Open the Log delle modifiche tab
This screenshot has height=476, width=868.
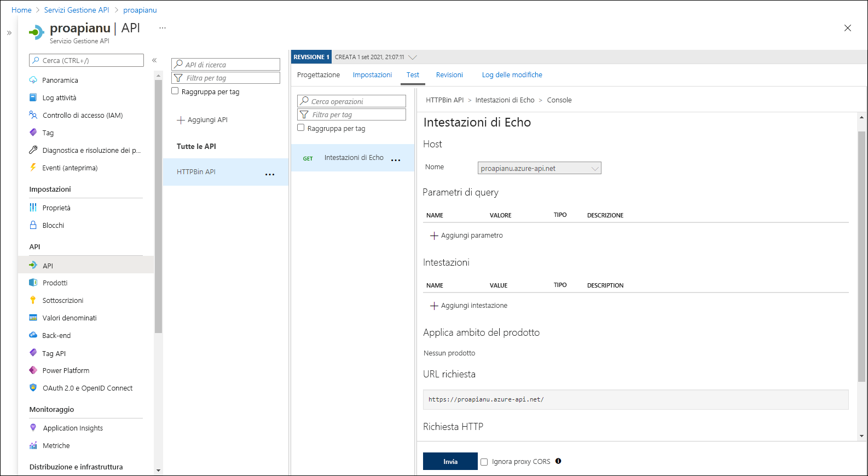tap(512, 75)
